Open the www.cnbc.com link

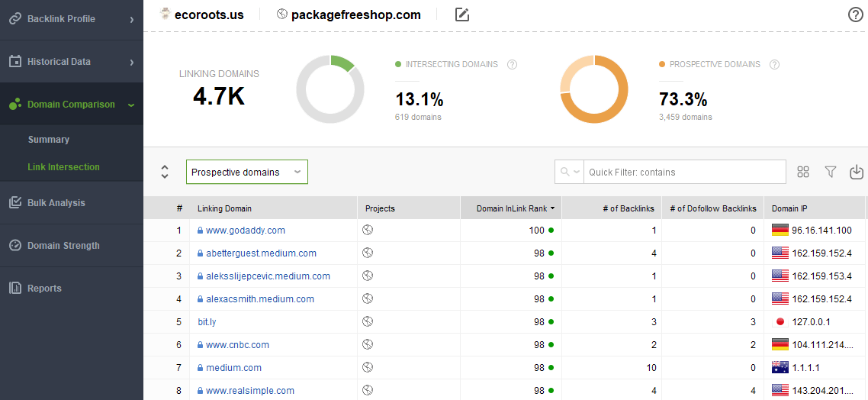[237, 344]
